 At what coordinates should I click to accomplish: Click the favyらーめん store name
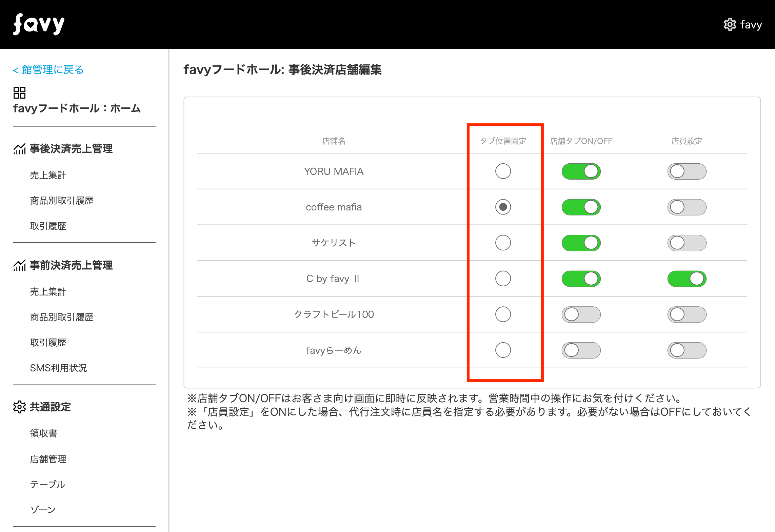pyautogui.click(x=334, y=350)
